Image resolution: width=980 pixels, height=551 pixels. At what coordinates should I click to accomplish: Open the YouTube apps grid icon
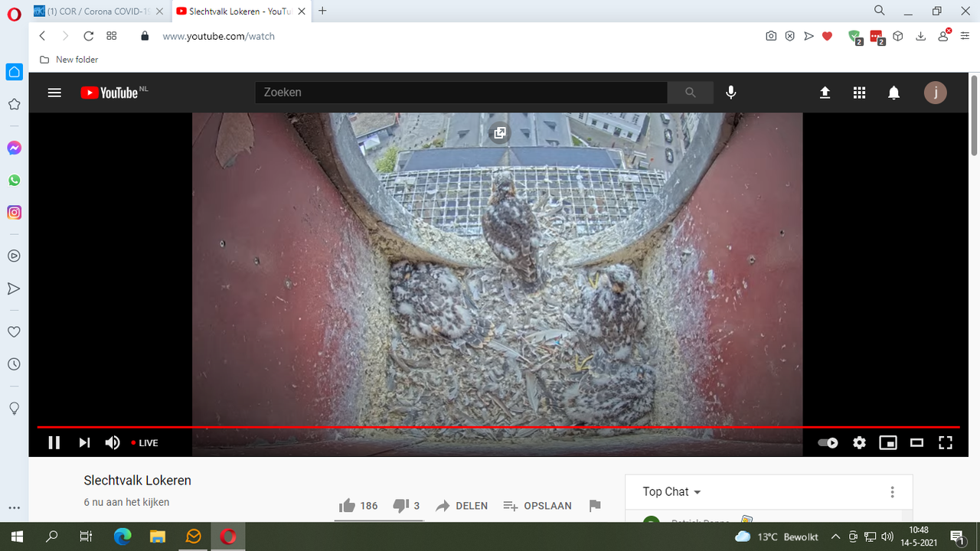[x=859, y=93]
